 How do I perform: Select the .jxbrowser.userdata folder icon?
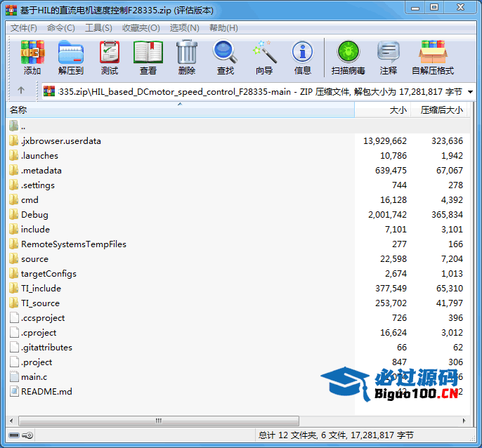coord(13,140)
